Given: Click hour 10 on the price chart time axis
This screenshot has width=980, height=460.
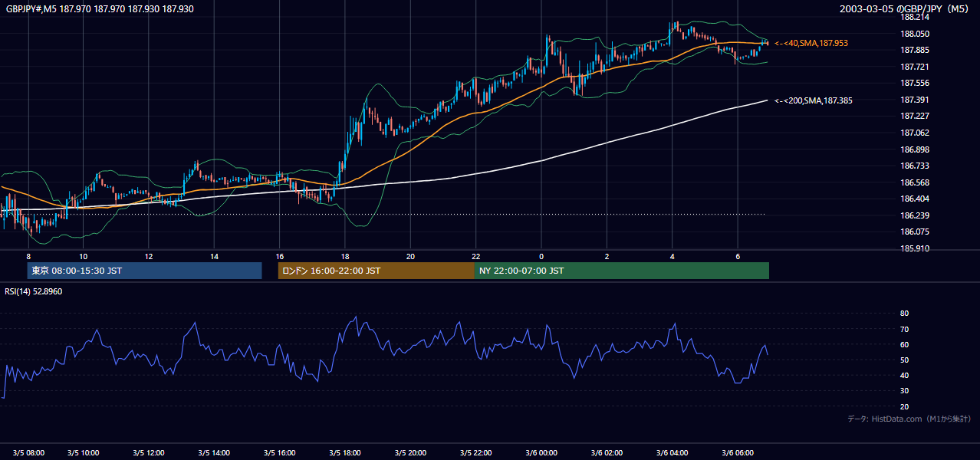Looking at the screenshot, I should tap(83, 257).
